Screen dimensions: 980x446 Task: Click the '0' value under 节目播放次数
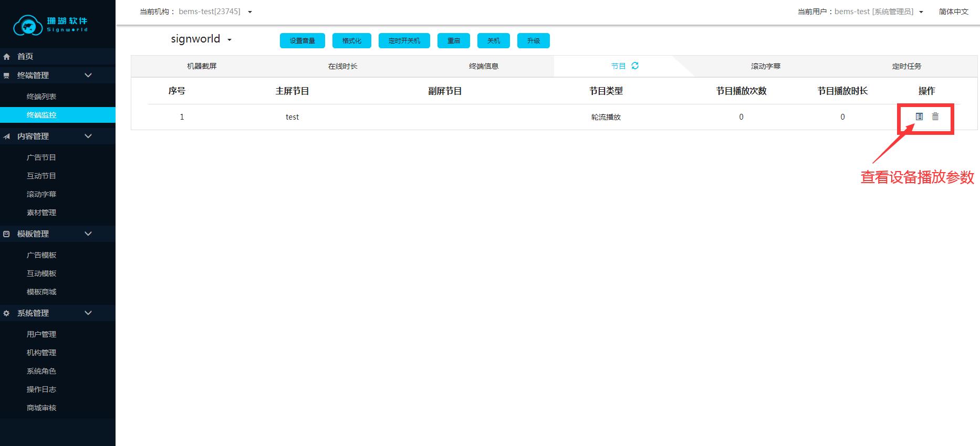pyautogui.click(x=741, y=117)
